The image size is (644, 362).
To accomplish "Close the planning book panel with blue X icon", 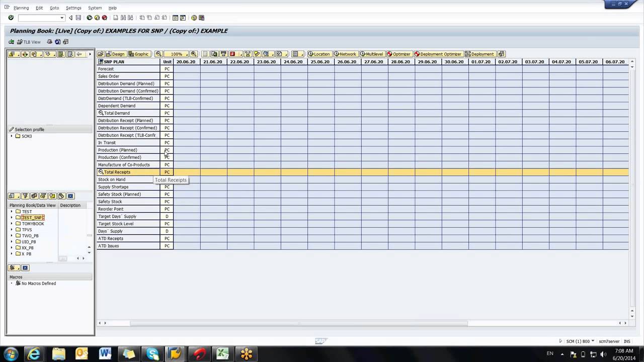I will 70,196.
